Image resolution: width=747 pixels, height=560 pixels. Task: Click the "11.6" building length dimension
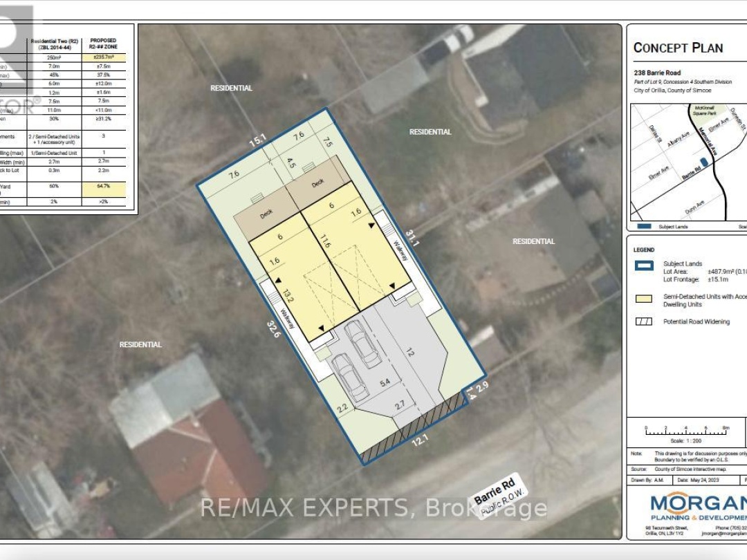tap(325, 241)
